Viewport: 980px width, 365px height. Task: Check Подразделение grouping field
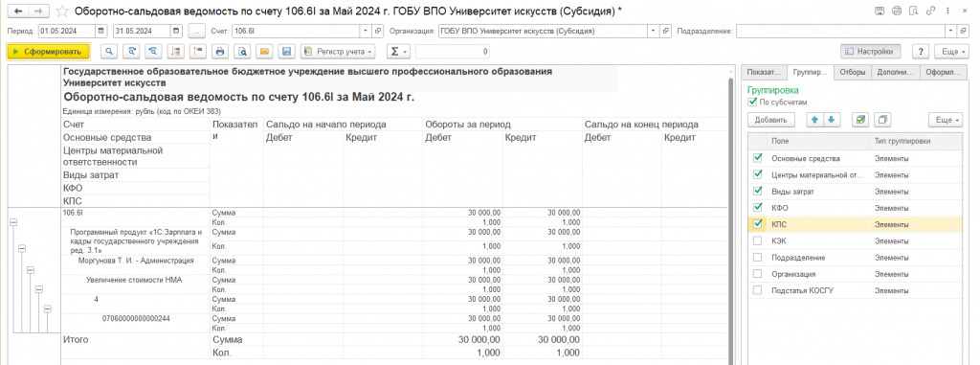click(x=758, y=258)
